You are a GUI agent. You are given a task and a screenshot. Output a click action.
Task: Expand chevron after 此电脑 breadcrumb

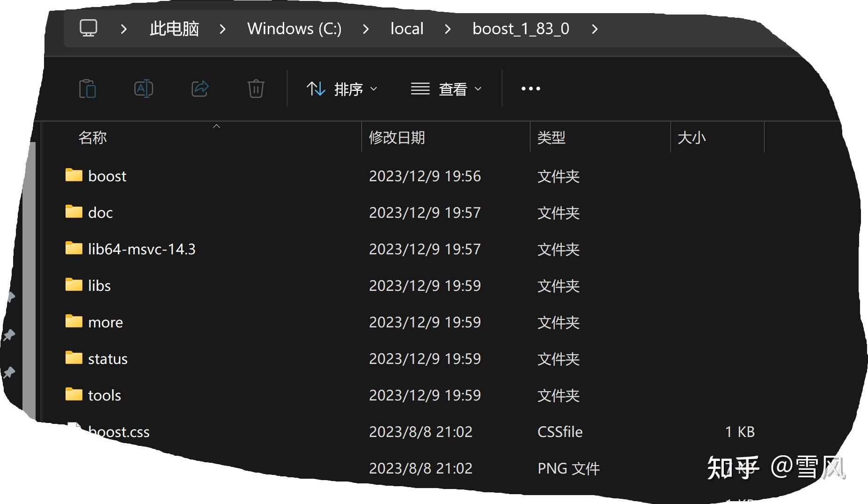[223, 29]
